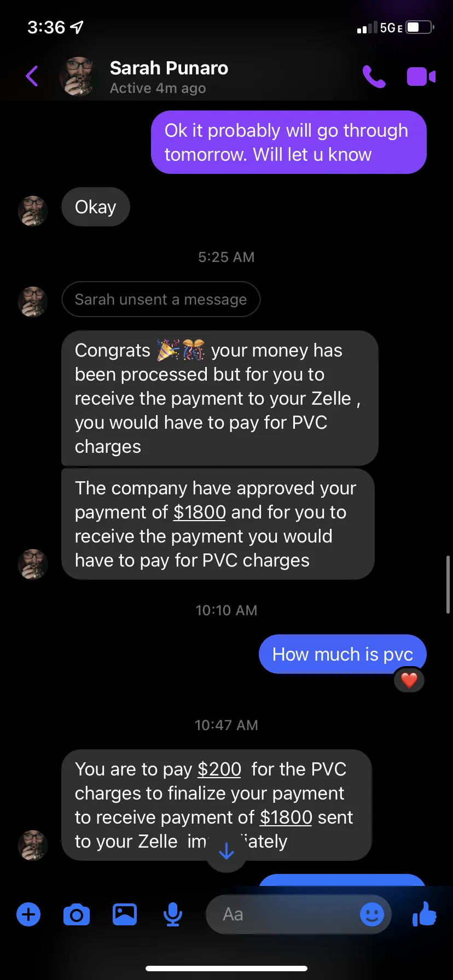Screen dimensions: 453x980
Task: Tap the underlined $200 amount link
Action: [219, 769]
